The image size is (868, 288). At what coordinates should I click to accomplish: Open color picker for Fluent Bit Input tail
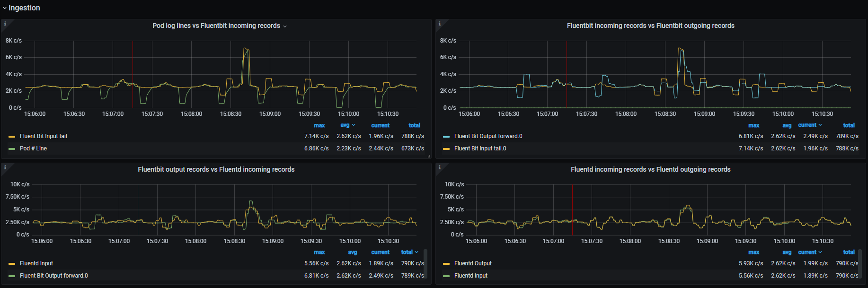coord(12,137)
